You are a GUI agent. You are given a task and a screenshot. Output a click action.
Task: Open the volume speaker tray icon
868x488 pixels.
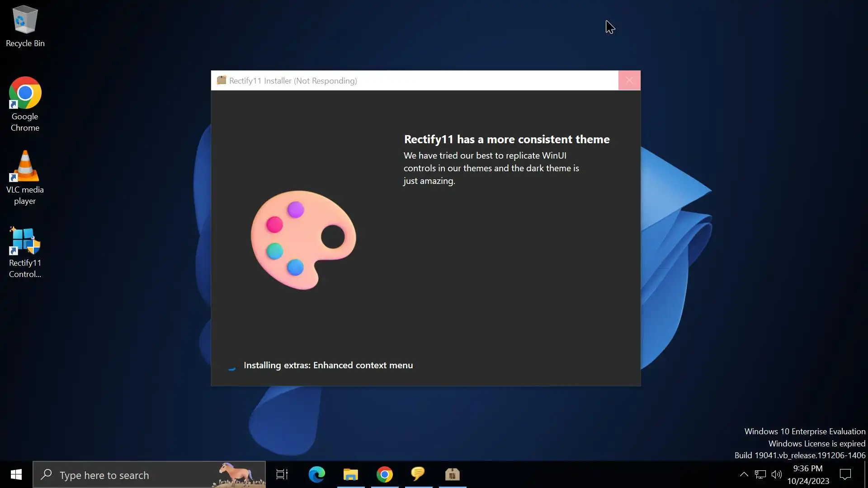point(776,474)
